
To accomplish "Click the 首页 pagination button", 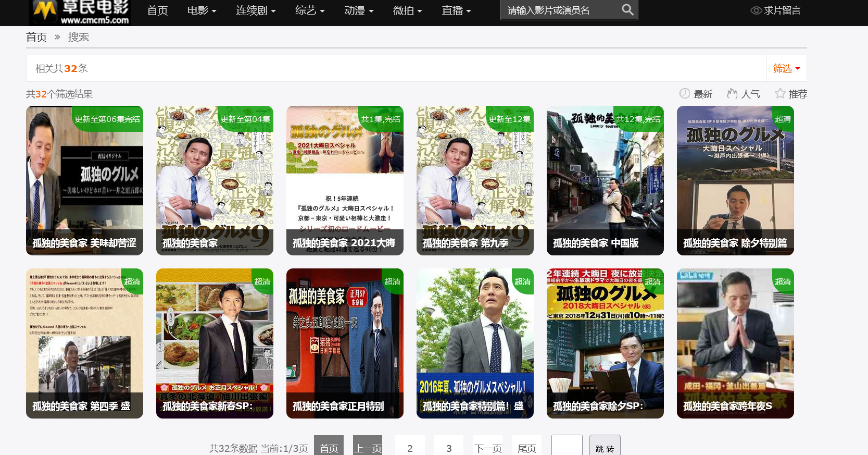I will 329,446.
